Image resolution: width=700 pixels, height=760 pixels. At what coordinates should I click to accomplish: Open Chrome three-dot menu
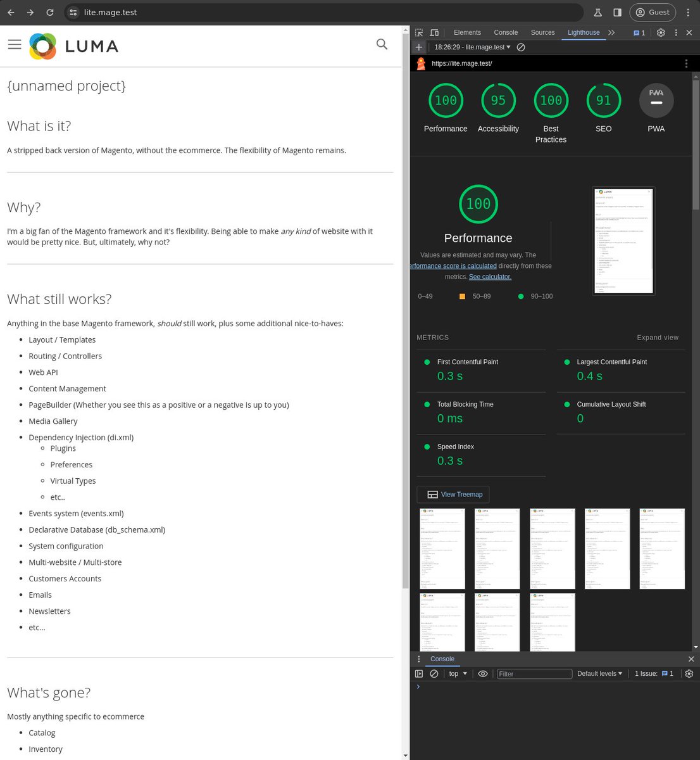[688, 12]
